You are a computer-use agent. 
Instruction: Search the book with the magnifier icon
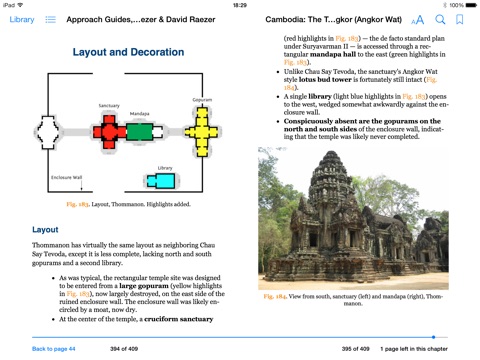[x=440, y=20]
